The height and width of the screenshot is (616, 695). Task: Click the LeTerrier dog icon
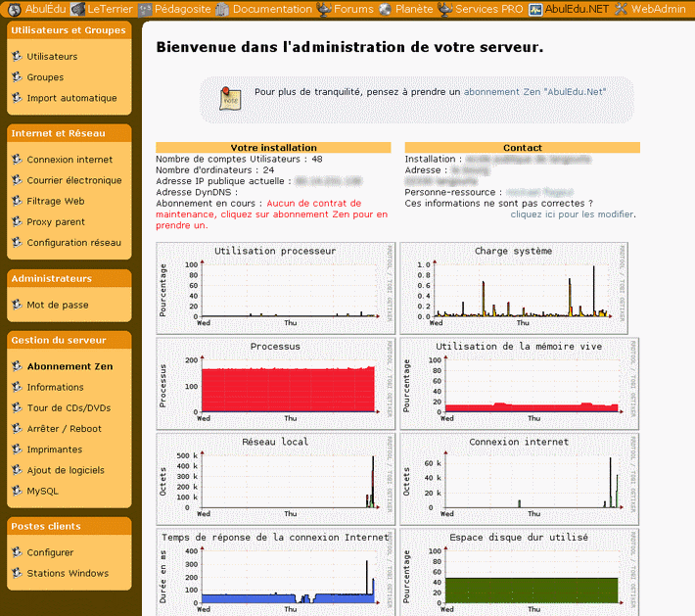click(77, 9)
